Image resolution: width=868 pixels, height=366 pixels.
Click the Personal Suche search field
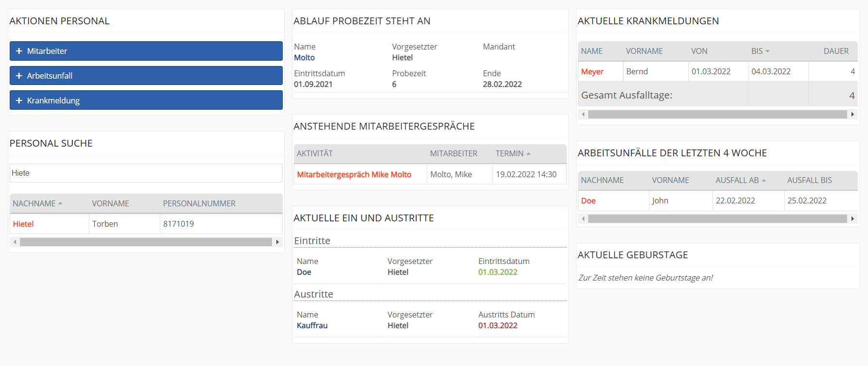click(146, 173)
